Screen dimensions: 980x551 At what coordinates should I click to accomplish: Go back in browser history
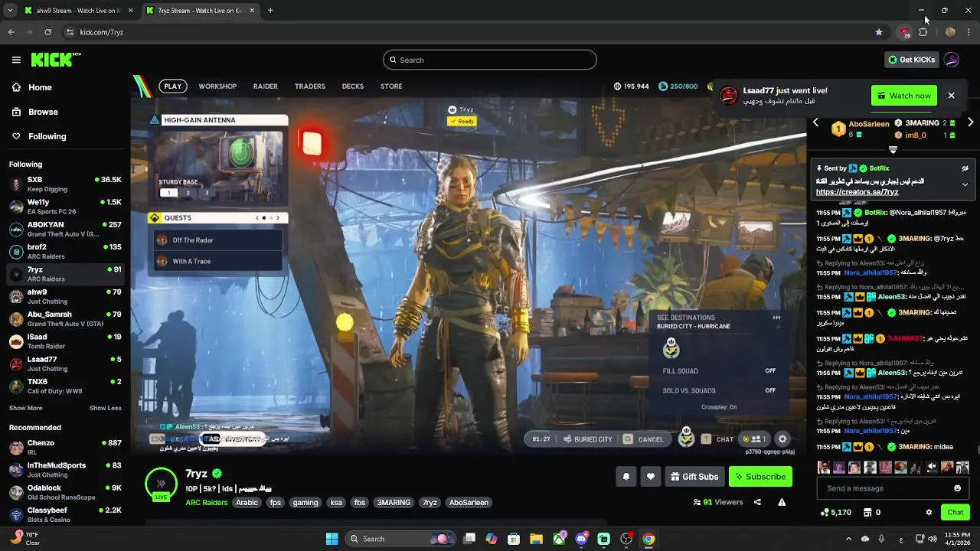click(x=11, y=32)
